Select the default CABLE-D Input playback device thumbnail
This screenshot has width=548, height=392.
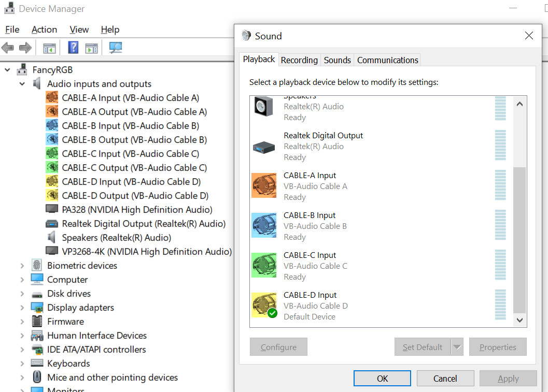(x=264, y=304)
